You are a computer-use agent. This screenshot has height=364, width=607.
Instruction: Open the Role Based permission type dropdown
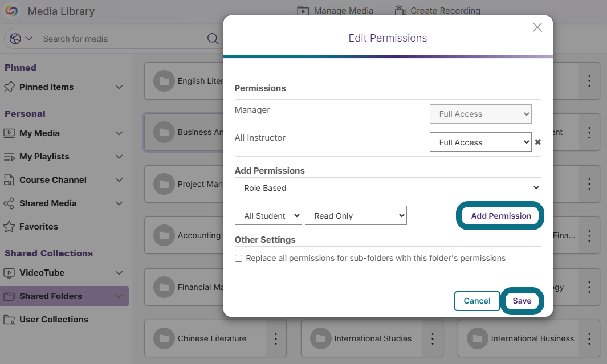pyautogui.click(x=388, y=187)
